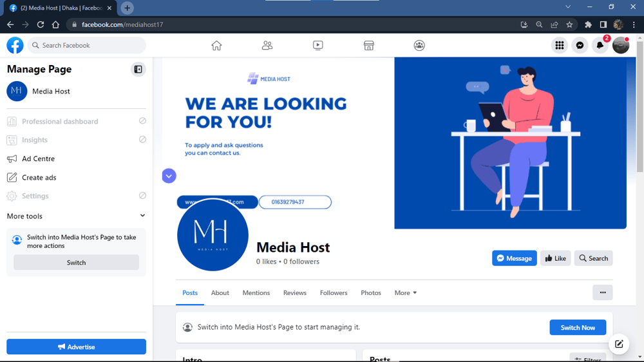
Task: Like the Media Host page
Action: click(x=555, y=258)
